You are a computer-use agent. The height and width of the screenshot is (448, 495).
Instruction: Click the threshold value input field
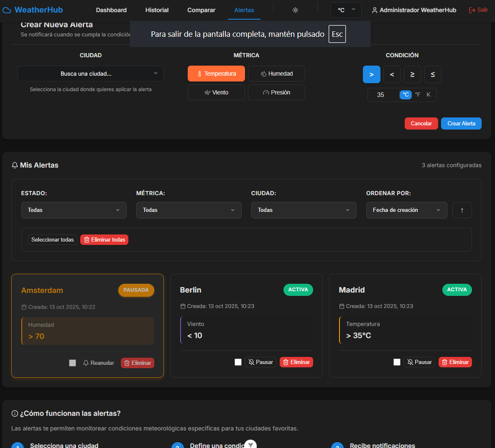383,95
